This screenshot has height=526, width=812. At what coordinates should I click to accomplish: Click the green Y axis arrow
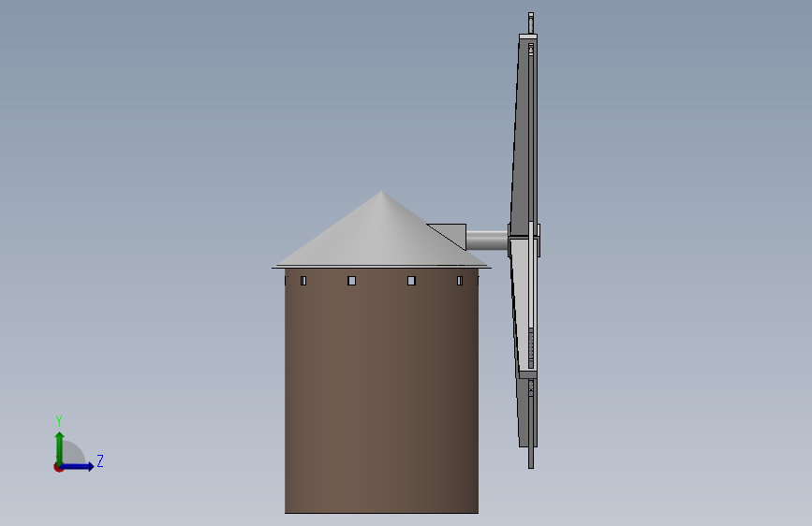tap(60, 447)
